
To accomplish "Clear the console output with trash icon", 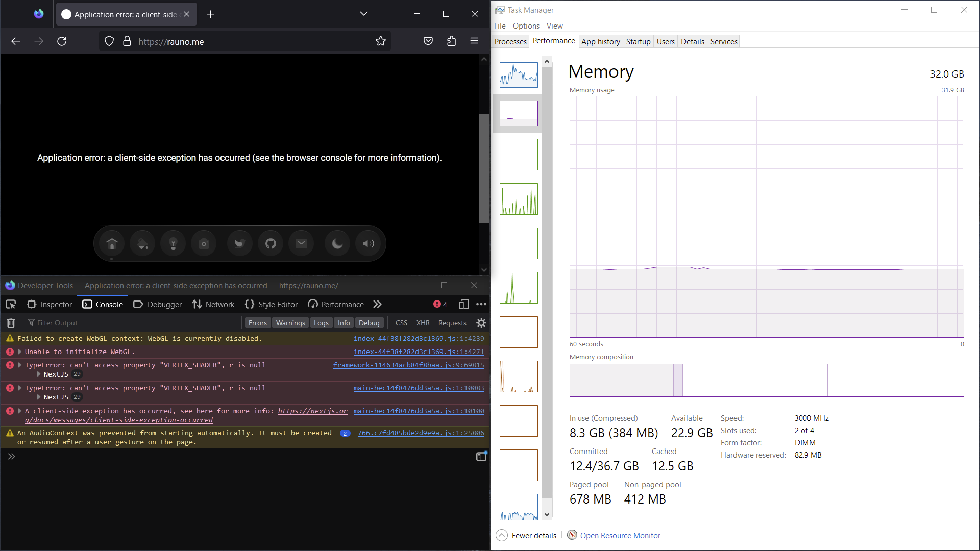I will tap(11, 322).
